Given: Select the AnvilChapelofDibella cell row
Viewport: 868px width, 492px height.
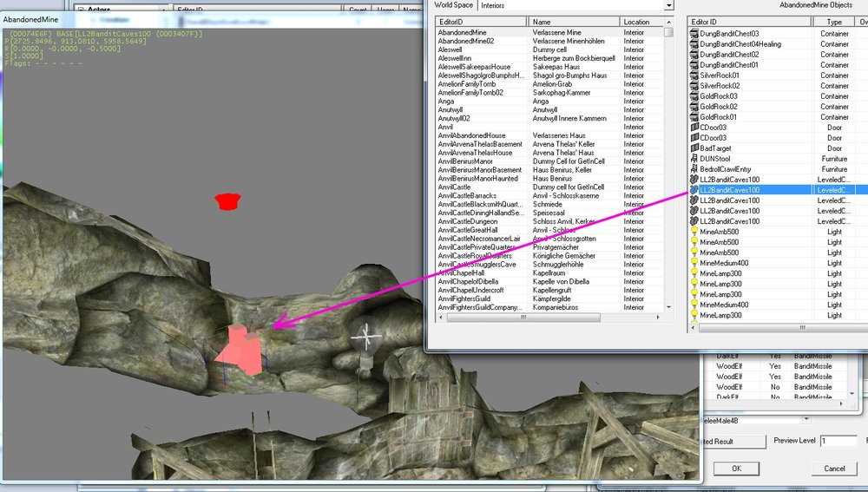Looking at the screenshot, I should pyautogui.click(x=549, y=282).
